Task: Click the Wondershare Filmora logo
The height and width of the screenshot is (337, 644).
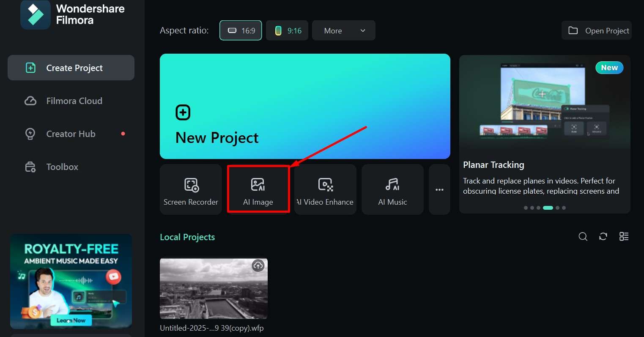Action: [x=36, y=15]
